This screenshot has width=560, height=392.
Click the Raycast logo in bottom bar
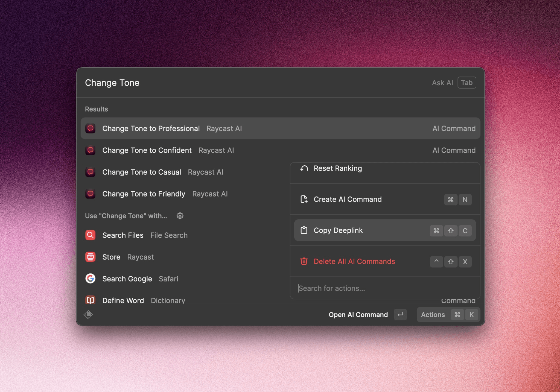pos(88,314)
